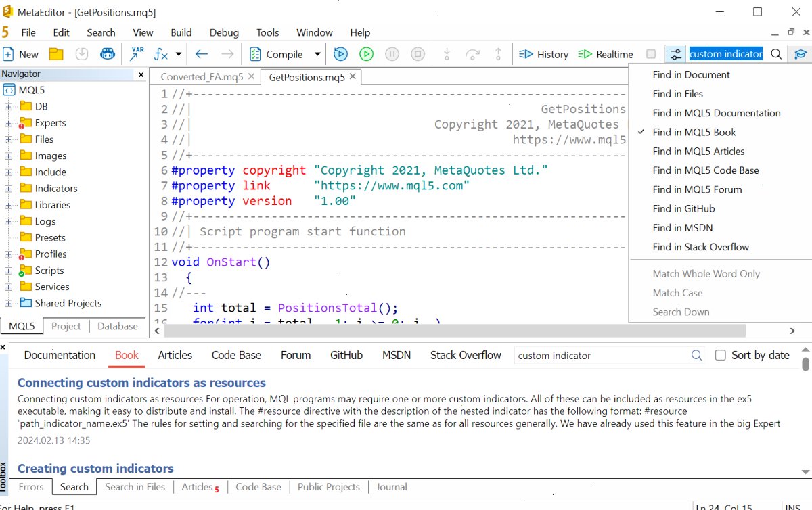
Task: Open Connecting custom indicators as resources link
Action: point(141,383)
